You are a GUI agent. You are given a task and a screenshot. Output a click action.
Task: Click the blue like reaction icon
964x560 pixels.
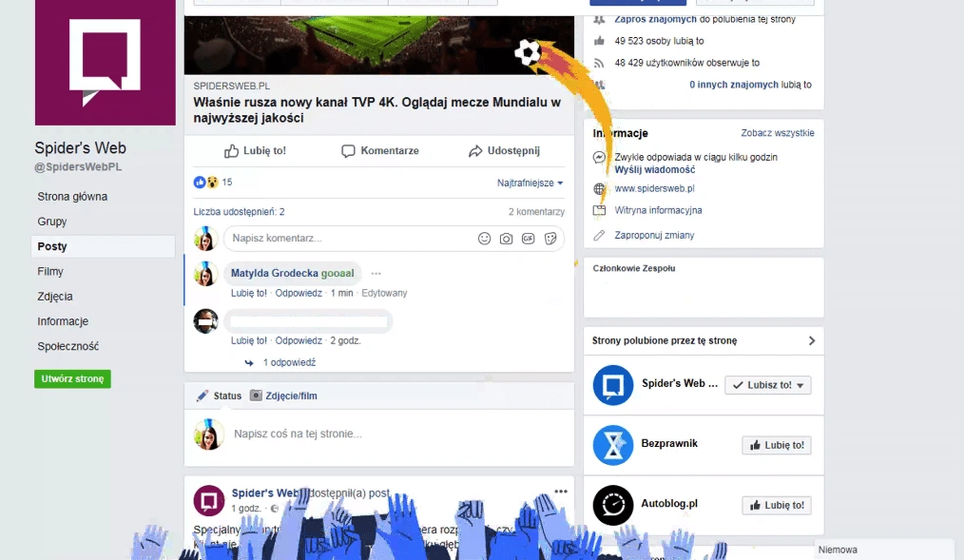coord(200,182)
